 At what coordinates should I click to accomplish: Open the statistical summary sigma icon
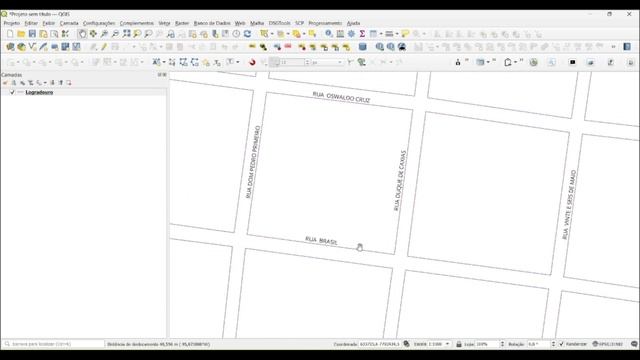(362, 34)
